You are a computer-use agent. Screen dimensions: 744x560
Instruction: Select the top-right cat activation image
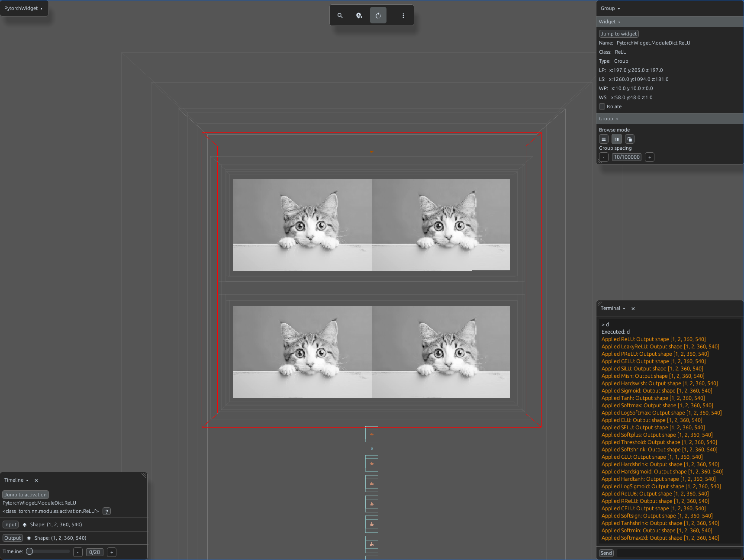click(441, 225)
